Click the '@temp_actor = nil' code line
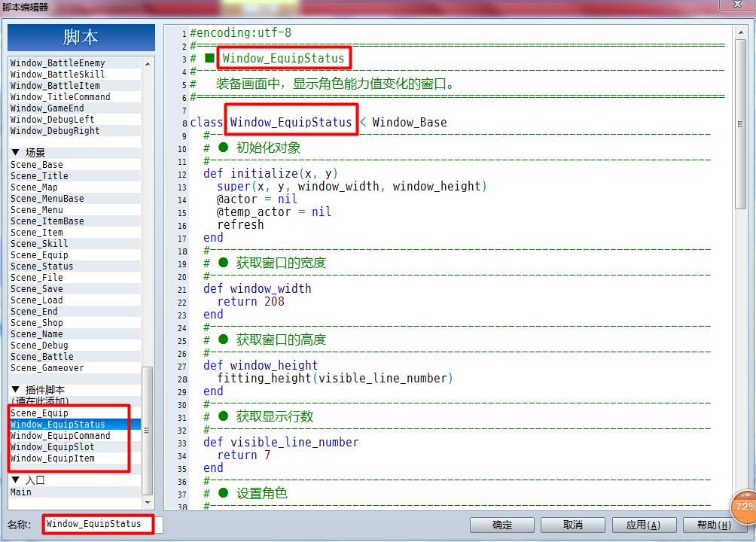756x542 pixels. [274, 212]
